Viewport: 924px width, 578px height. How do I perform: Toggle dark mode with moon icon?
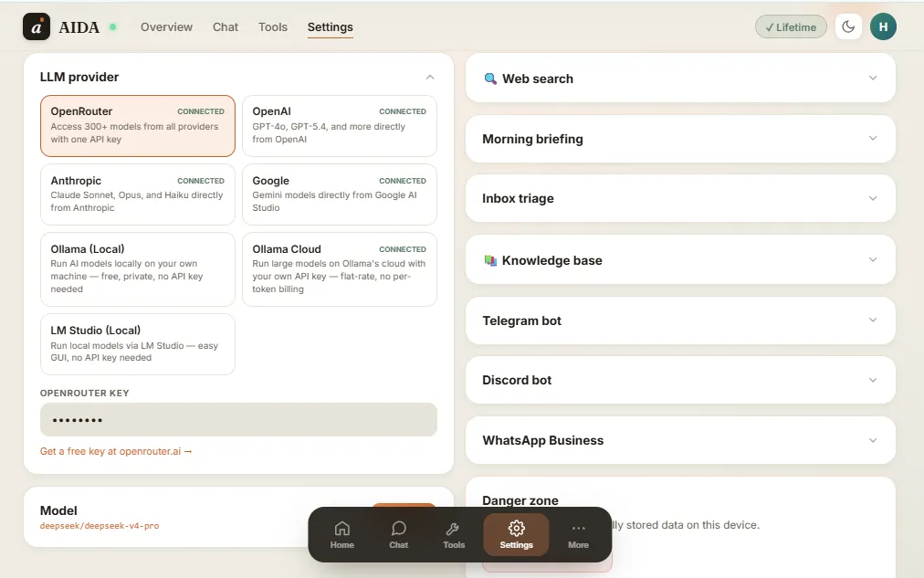point(848,27)
